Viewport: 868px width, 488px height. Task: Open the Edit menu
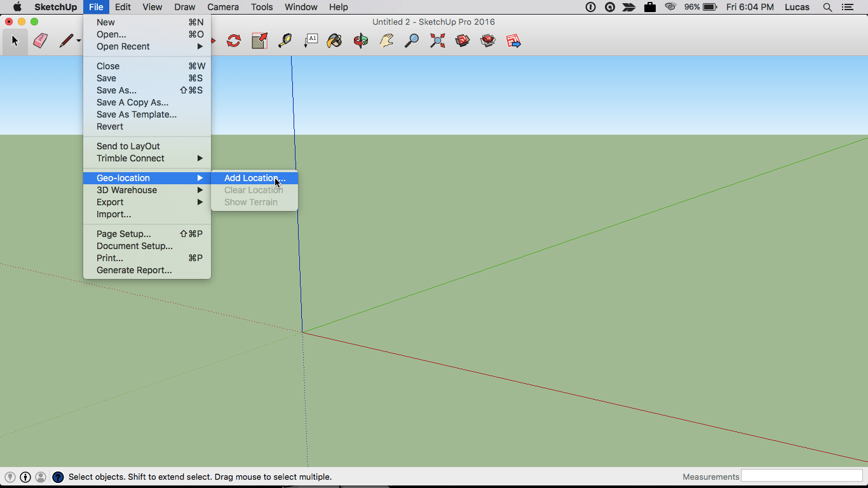[123, 7]
